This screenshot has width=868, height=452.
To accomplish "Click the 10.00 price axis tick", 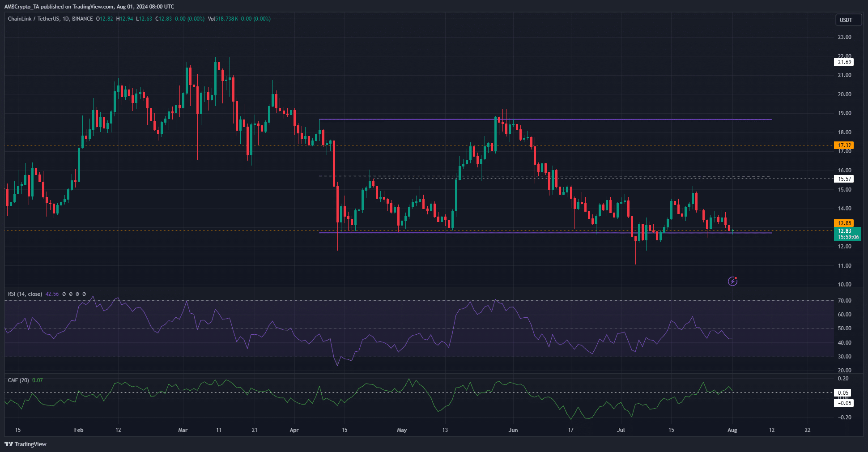I will pos(844,285).
